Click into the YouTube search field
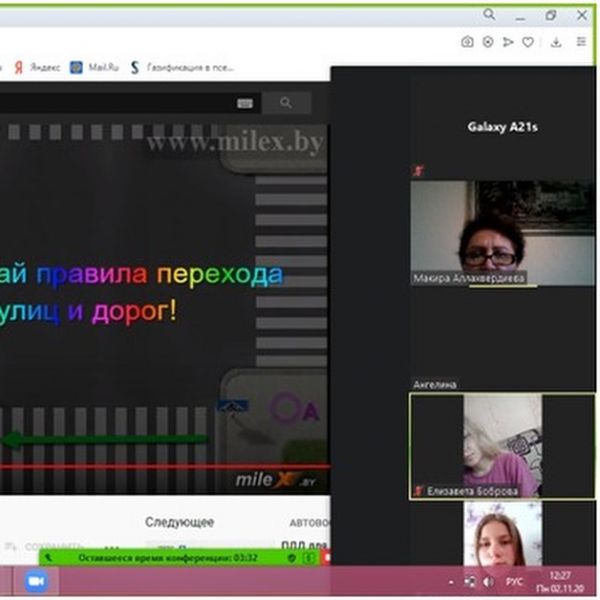 [130, 103]
